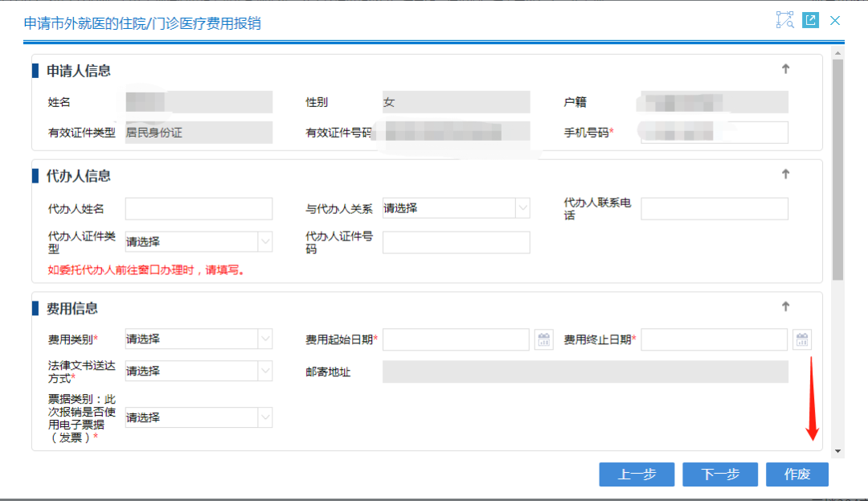Collapse the 代办人信息 section
The height and width of the screenshot is (501, 868).
(x=785, y=174)
